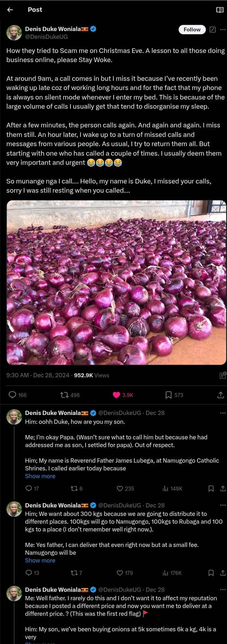Follow Denis Duke Woniala
The width and height of the screenshot is (227, 644).
pyautogui.click(x=192, y=30)
